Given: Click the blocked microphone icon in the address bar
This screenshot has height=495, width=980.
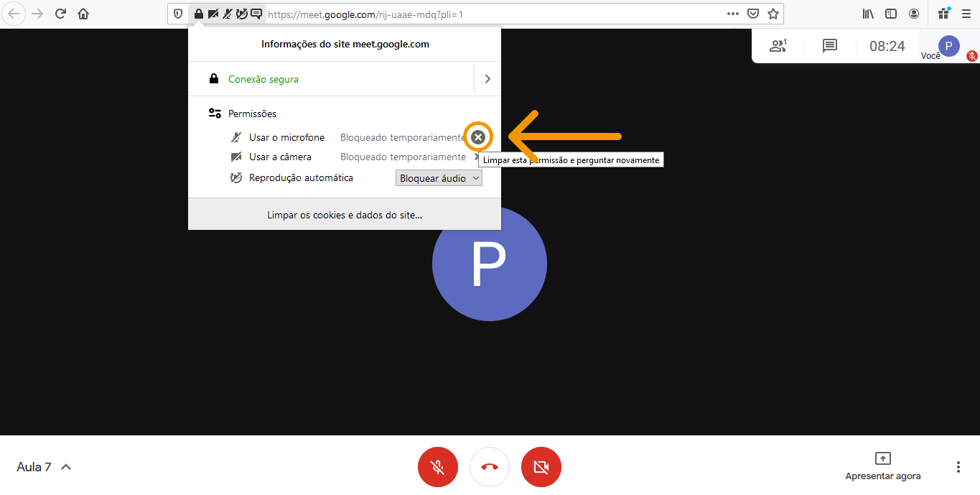Looking at the screenshot, I should [x=228, y=14].
